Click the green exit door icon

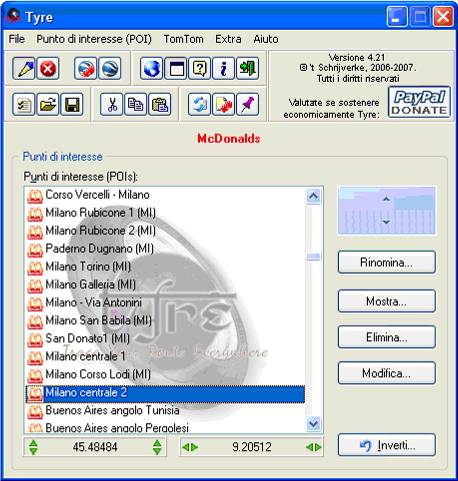[247, 69]
